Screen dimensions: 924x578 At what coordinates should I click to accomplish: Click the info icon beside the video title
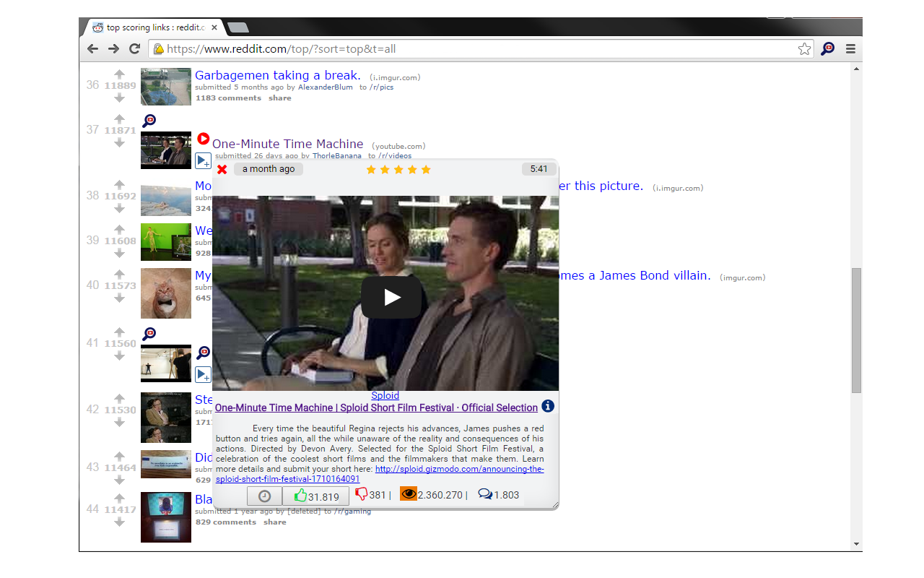548,406
